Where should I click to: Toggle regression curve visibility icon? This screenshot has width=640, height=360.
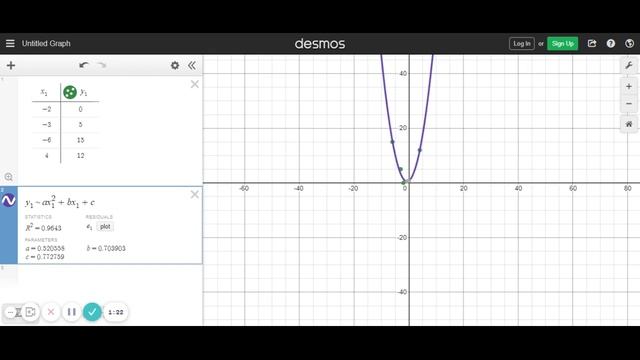click(x=9, y=200)
